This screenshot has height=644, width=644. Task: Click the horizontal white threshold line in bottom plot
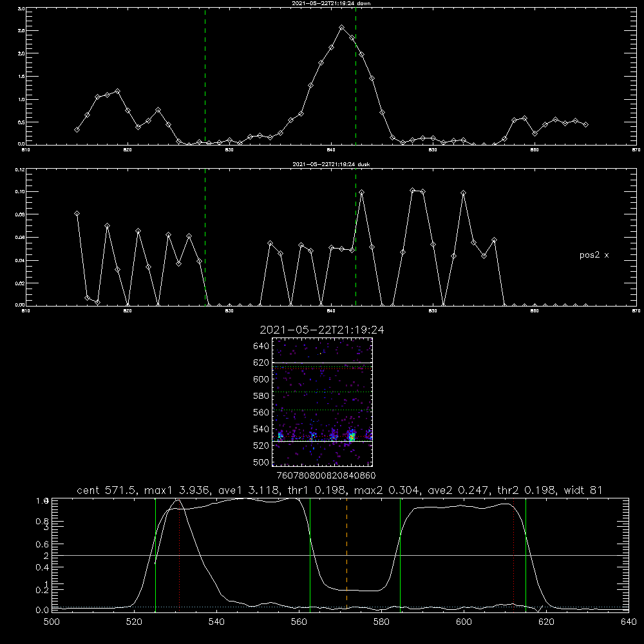tap(340, 555)
